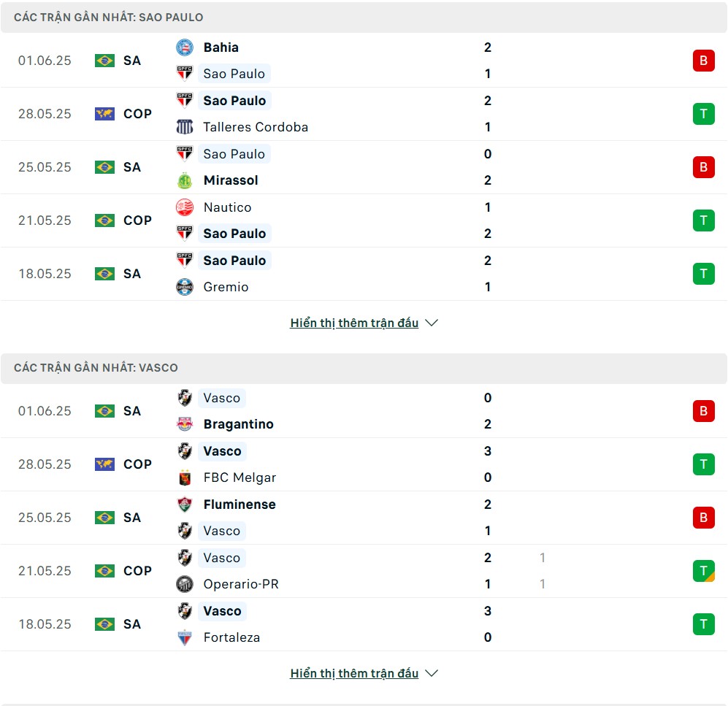Open the Sao Paulo vs Gremio match row
Image resolution: width=728 pixels, height=706 pixels.
364,274
